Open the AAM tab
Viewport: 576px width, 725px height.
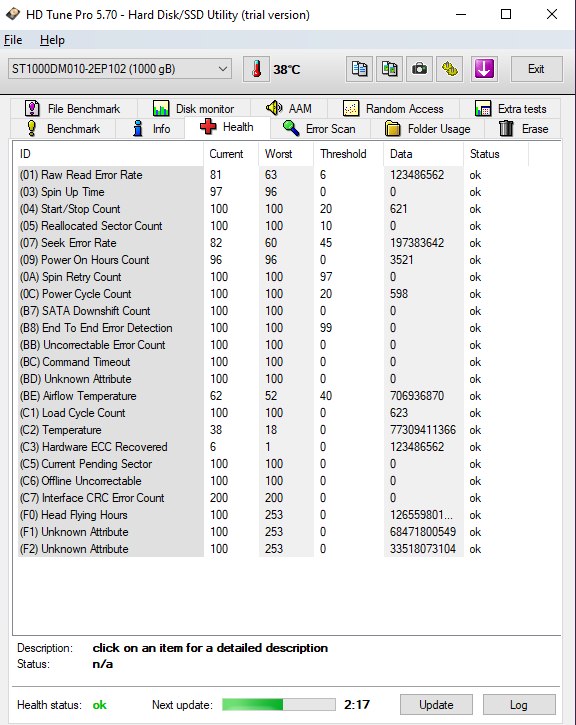(289, 109)
